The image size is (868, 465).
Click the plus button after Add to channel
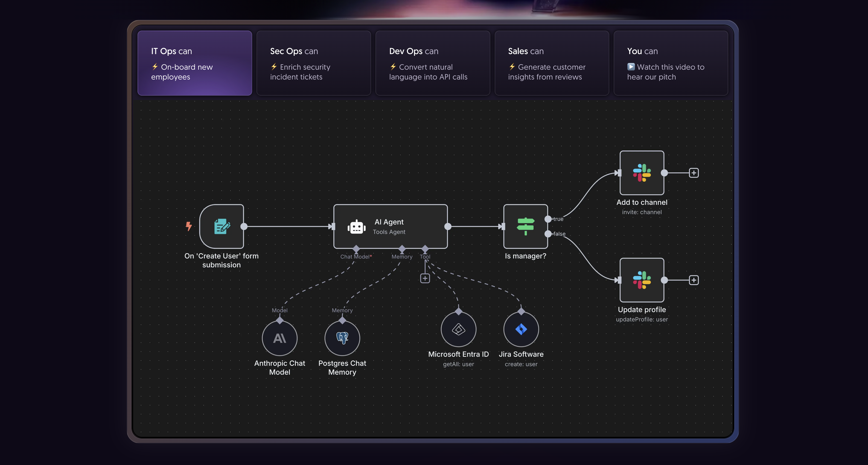[694, 173]
